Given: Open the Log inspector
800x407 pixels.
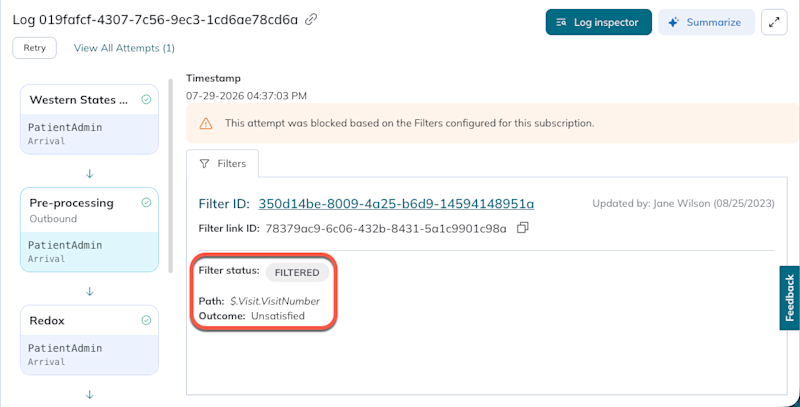Looking at the screenshot, I should (x=598, y=22).
